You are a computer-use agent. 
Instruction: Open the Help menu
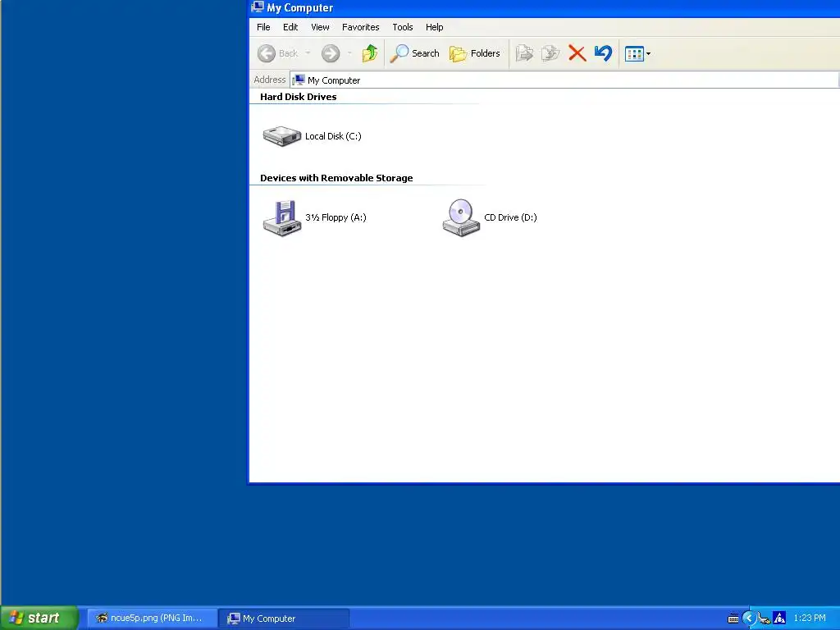pos(434,27)
